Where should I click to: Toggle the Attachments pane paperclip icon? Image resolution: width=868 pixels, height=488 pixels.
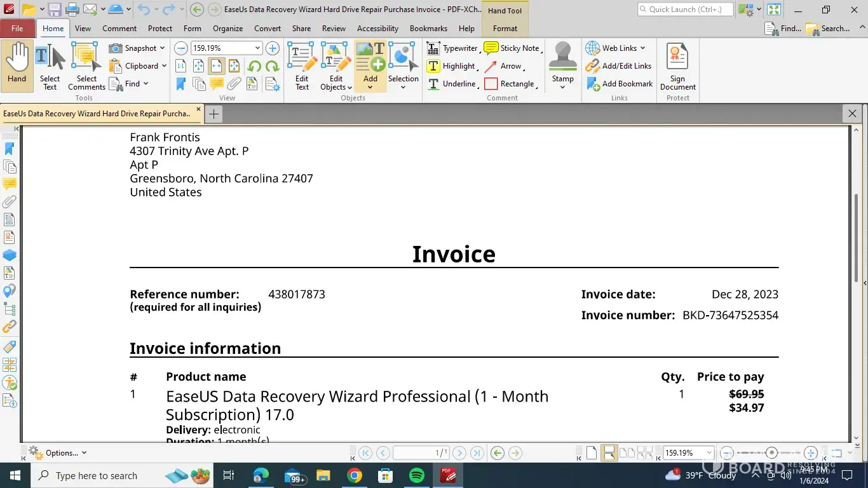10,202
